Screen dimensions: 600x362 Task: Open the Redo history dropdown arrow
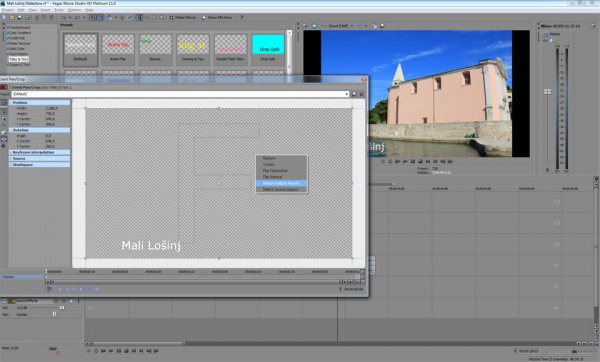(84, 18)
